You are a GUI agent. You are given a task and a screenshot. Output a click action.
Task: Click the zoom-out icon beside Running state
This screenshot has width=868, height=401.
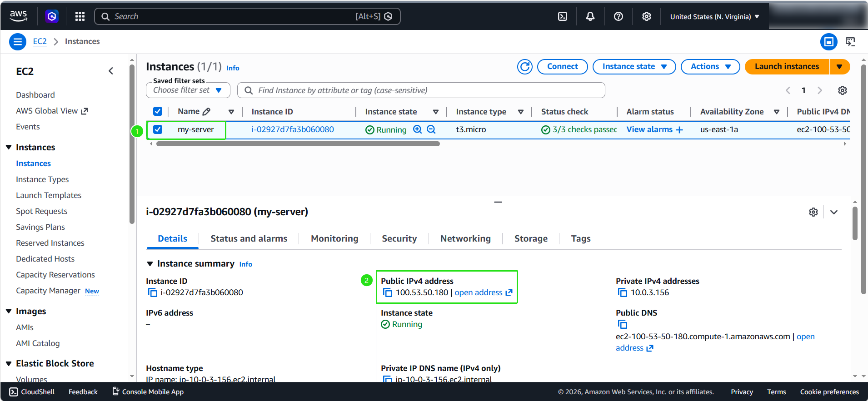pos(431,129)
